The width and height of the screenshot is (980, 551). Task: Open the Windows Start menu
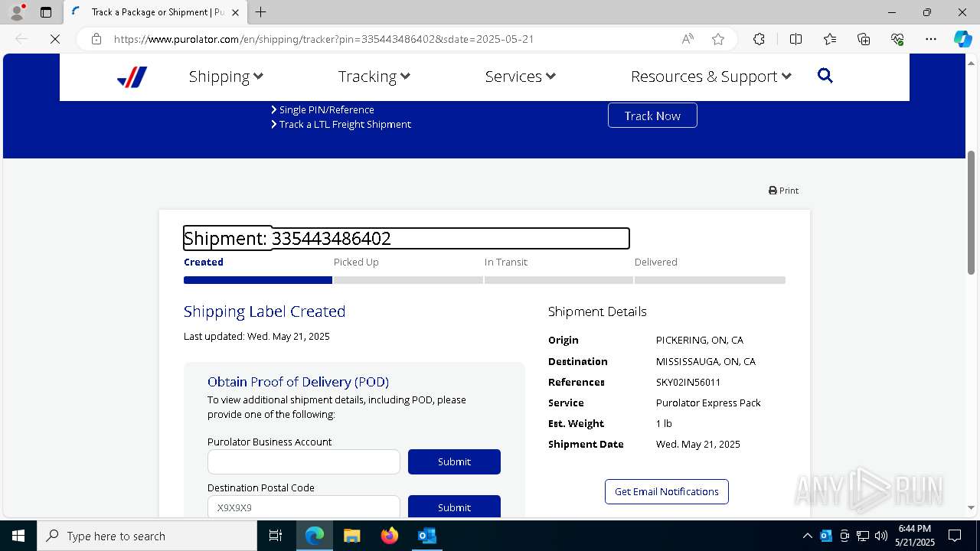[18, 536]
